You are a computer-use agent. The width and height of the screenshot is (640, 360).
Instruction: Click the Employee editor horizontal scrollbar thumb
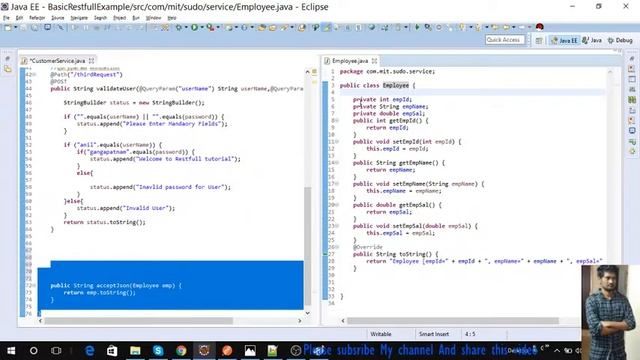[452, 321]
